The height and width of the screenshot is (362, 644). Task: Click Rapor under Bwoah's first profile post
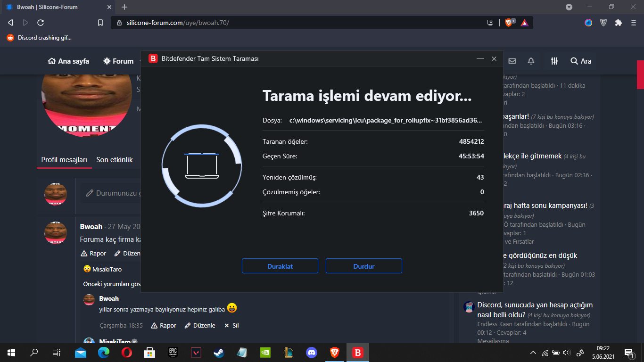click(x=93, y=253)
